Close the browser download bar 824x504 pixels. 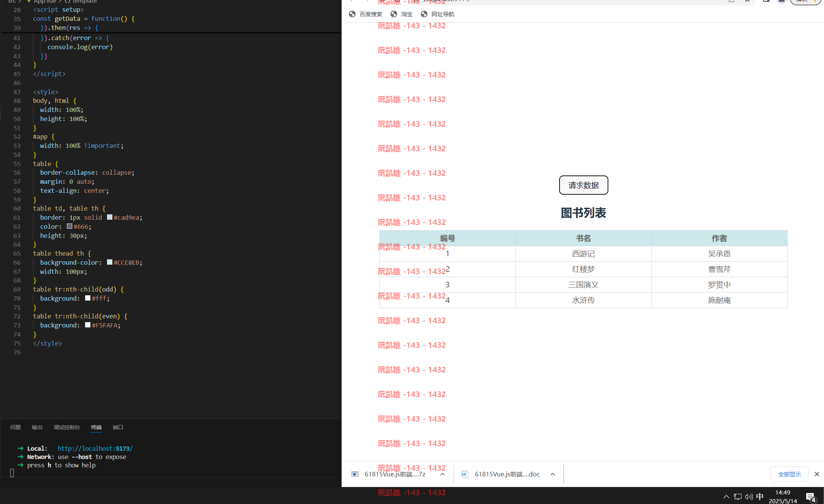tap(817, 474)
